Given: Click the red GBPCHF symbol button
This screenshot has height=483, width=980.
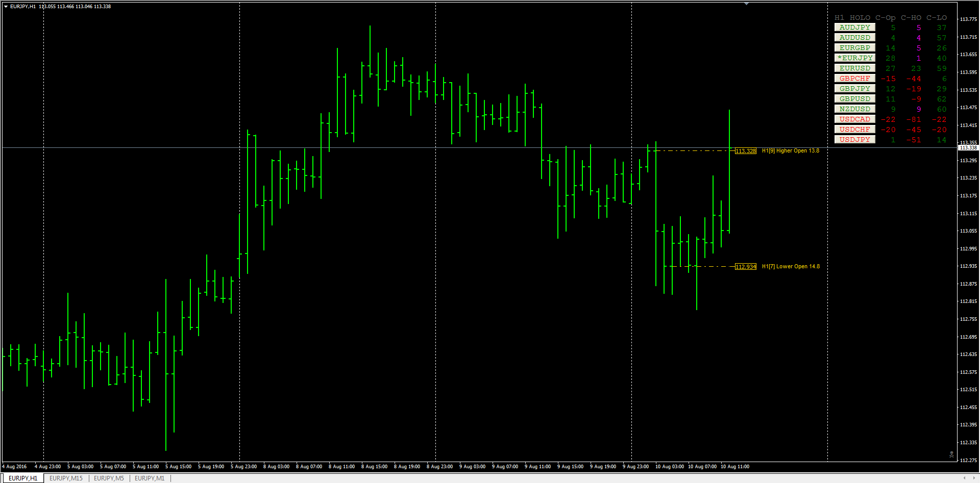Looking at the screenshot, I should (x=855, y=79).
